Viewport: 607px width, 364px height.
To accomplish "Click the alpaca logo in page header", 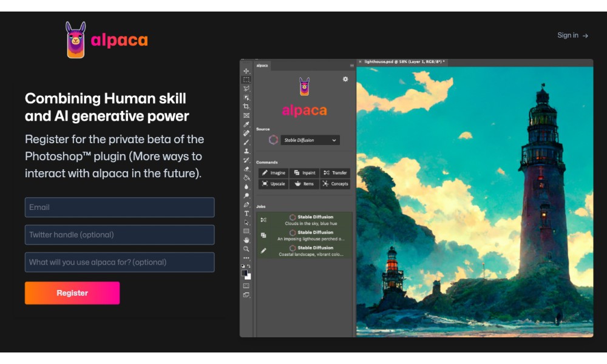I will point(106,40).
